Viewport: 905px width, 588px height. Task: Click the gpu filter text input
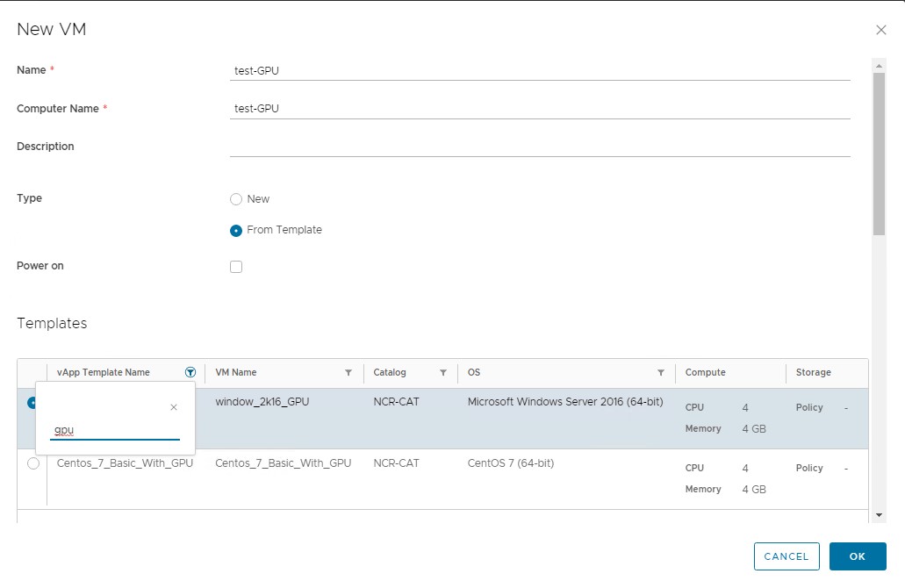tap(114, 430)
